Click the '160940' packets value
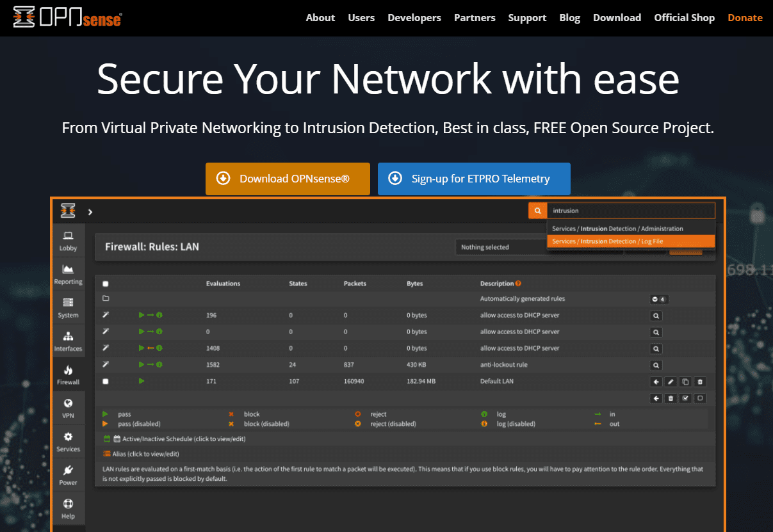This screenshot has height=532, width=773. 354,382
